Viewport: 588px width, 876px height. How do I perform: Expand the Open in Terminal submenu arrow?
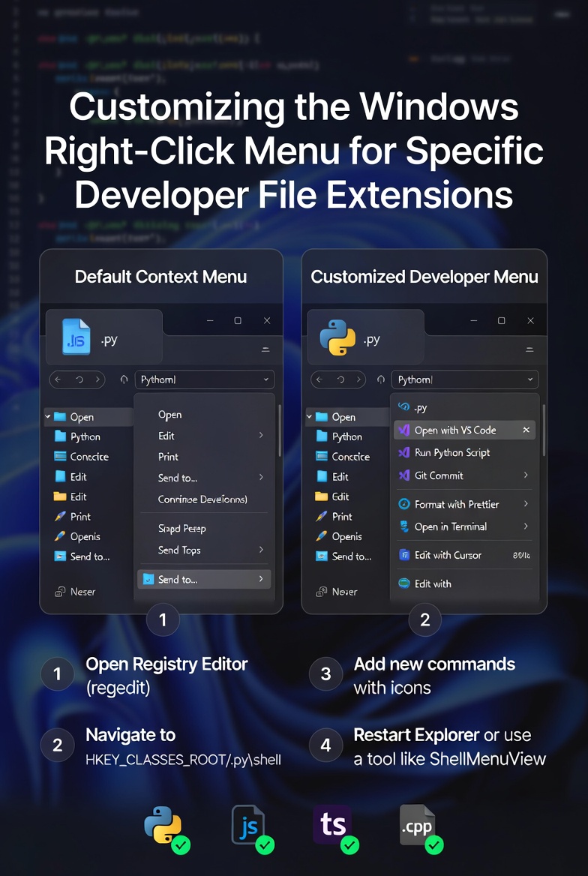pyautogui.click(x=526, y=526)
